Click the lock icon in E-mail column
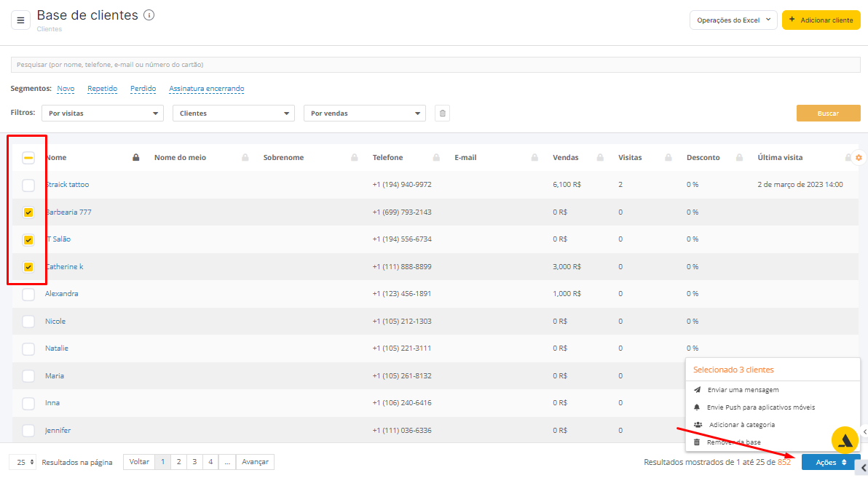Image resolution: width=868 pixels, height=478 pixels. pos(534,158)
